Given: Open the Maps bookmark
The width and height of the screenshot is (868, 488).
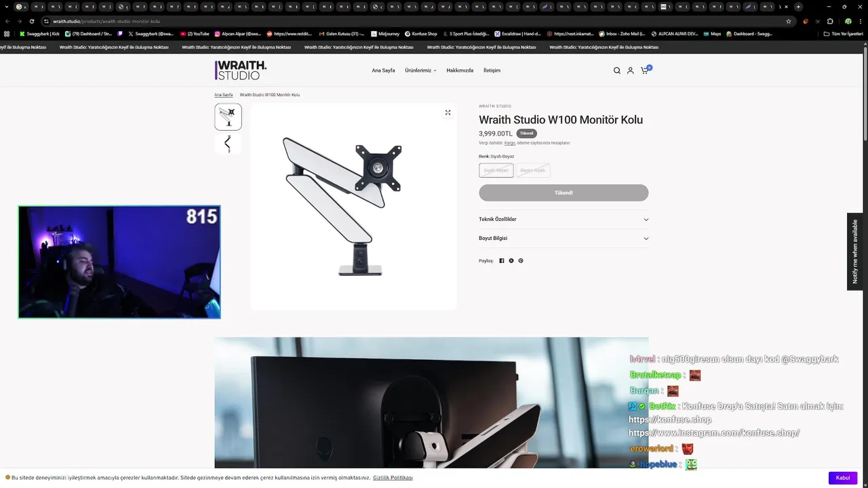Looking at the screenshot, I should click(711, 33).
